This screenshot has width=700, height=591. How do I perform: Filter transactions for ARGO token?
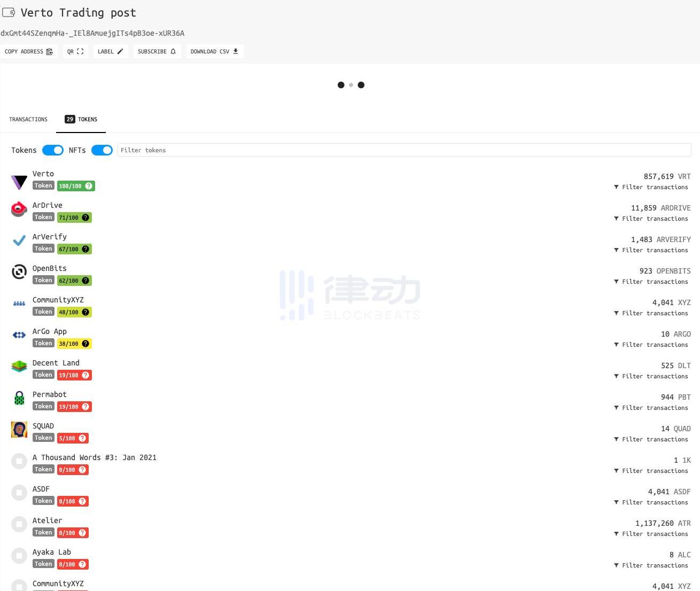(x=651, y=345)
